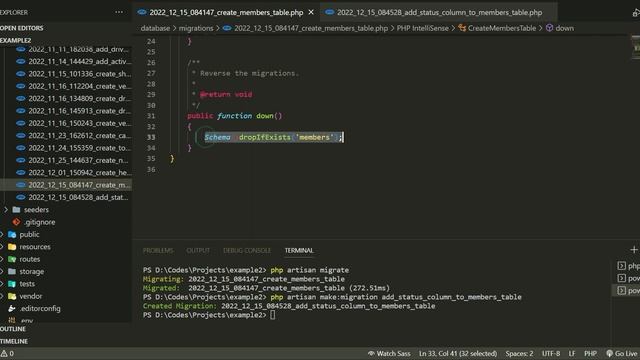The height and width of the screenshot is (360, 640).
Task: Change file encoding UTF-8
Action: [551, 353]
